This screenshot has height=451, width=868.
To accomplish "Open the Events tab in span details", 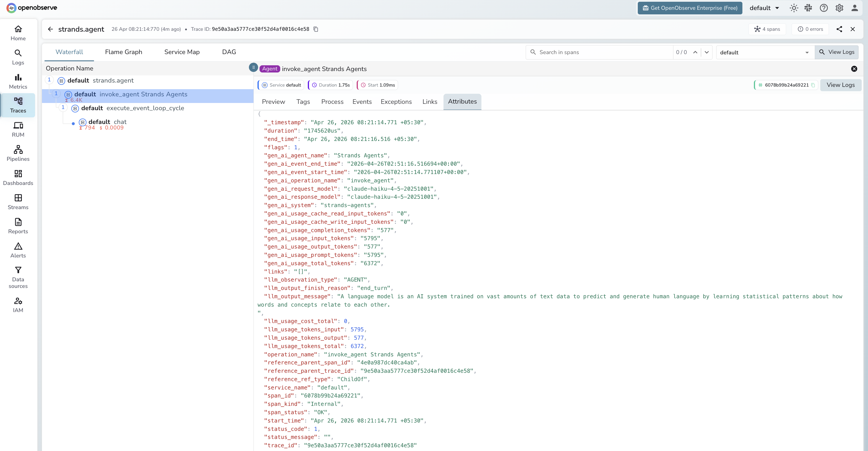I will 362,102.
